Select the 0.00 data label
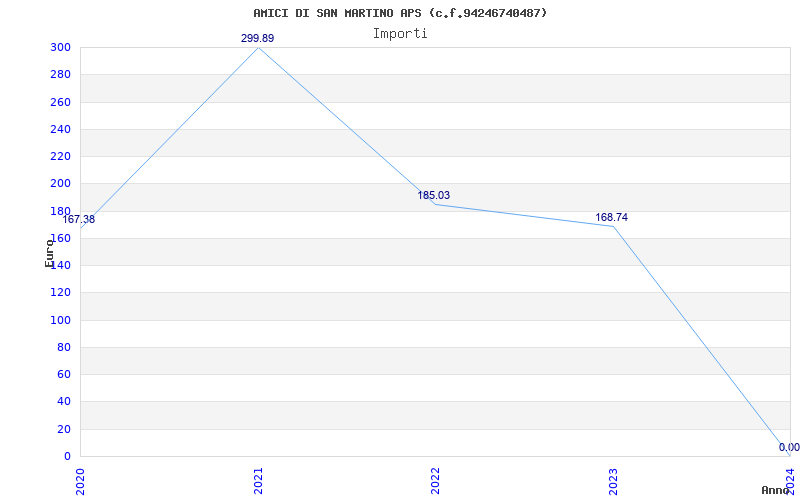 click(789, 447)
